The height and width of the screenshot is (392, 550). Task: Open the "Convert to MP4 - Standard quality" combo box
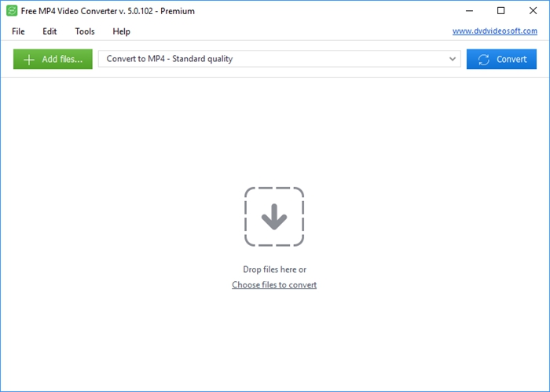(x=279, y=59)
